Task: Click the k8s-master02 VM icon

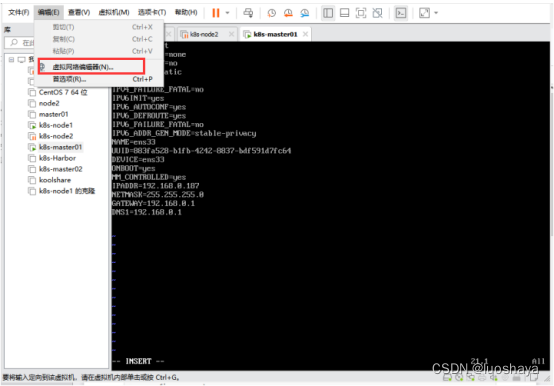Action: 32,169
